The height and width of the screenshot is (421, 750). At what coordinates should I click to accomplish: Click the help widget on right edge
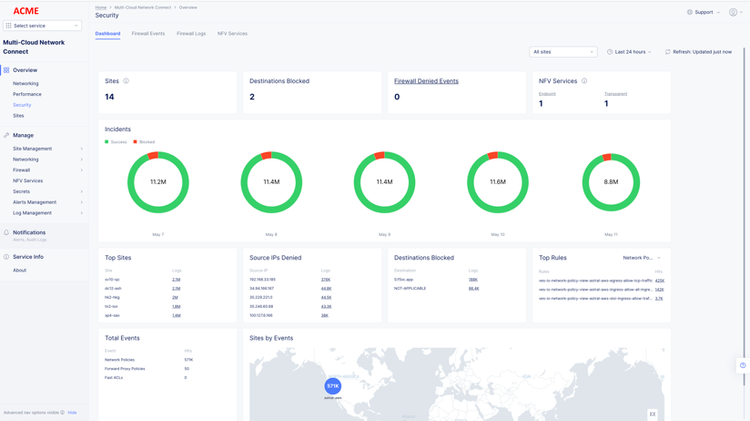click(743, 366)
